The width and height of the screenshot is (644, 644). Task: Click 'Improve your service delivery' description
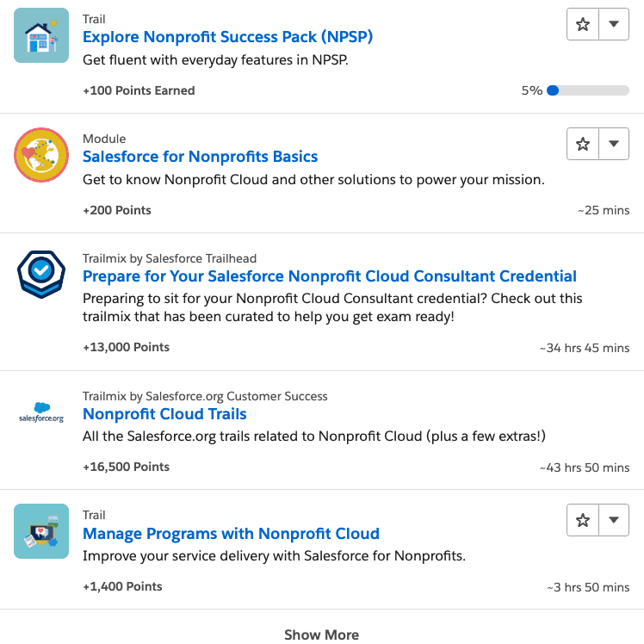pyautogui.click(x=274, y=556)
